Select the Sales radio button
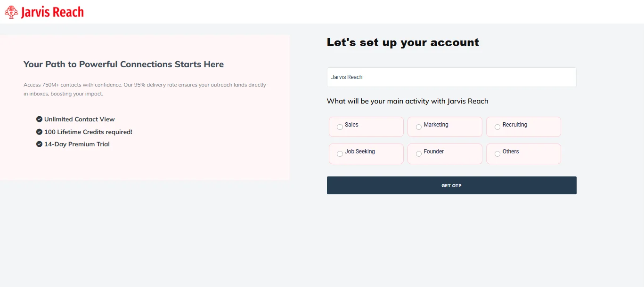The height and width of the screenshot is (287, 644). 340,127
